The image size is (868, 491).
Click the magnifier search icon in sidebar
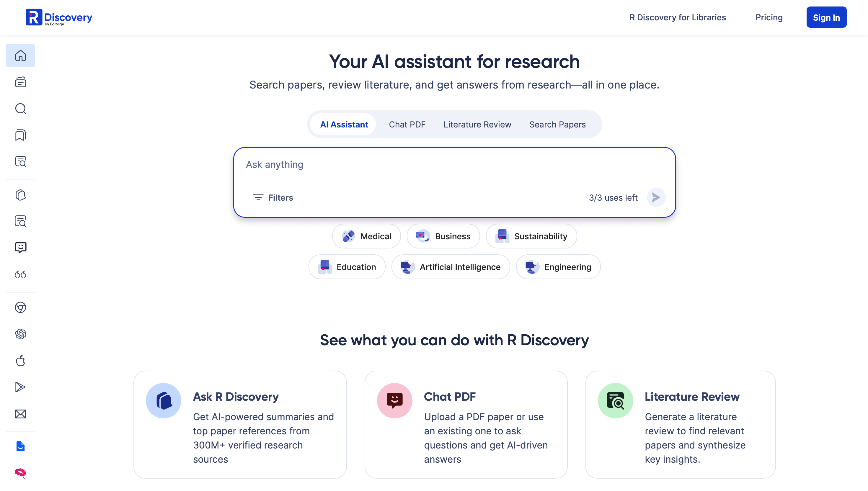click(x=20, y=109)
